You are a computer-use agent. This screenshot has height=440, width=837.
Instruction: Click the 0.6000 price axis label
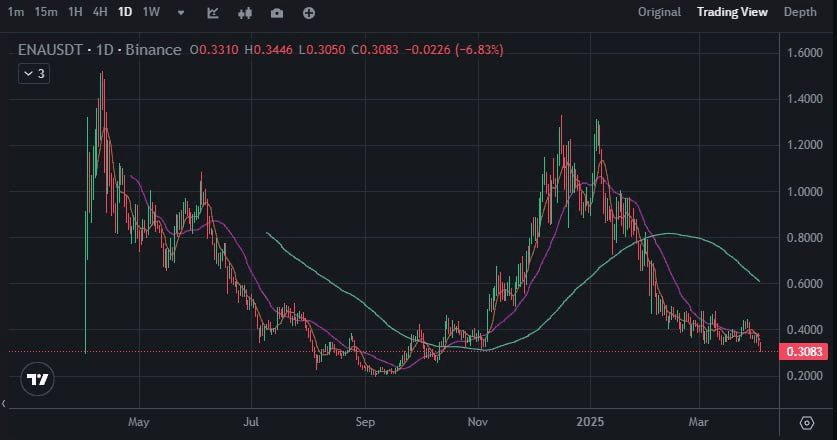804,284
